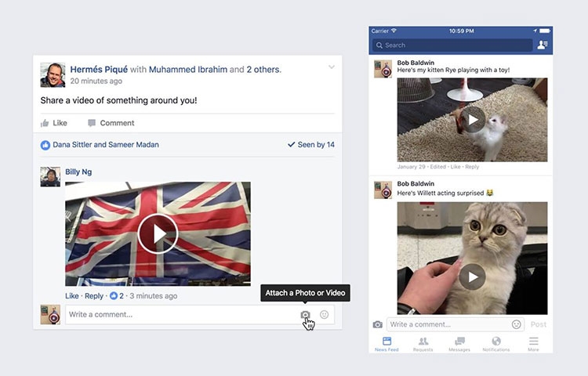The image size is (588, 376).
Task: Play the kitten Rye video
Action: pyautogui.click(x=472, y=120)
